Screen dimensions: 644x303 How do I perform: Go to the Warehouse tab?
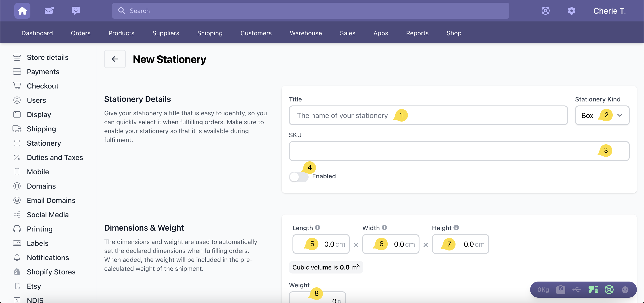(x=305, y=33)
